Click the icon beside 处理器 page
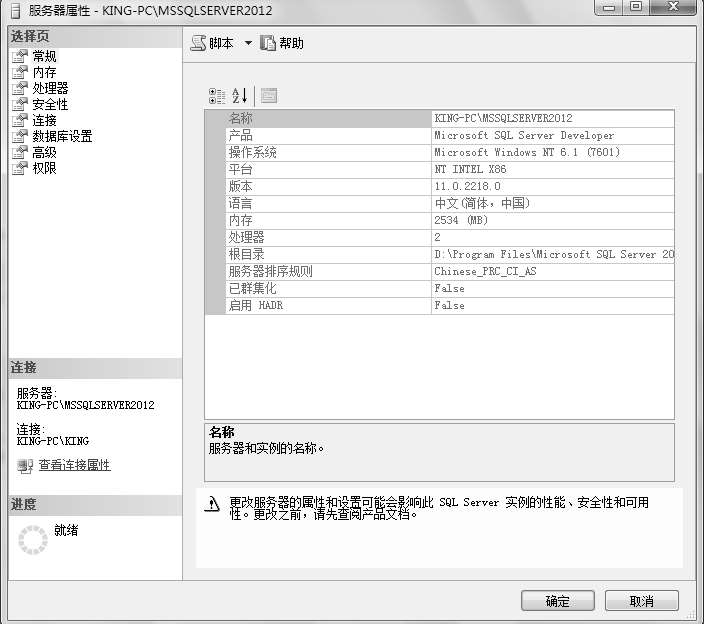 pos(20,88)
